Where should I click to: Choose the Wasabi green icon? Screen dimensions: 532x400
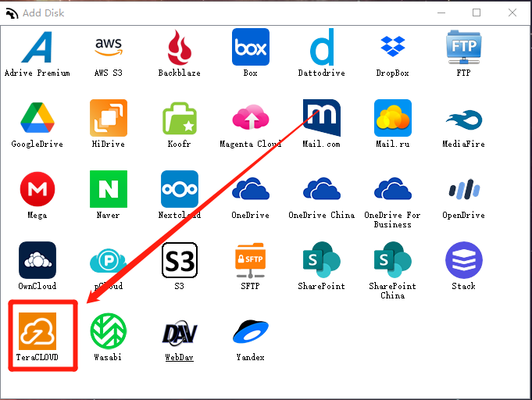109,331
